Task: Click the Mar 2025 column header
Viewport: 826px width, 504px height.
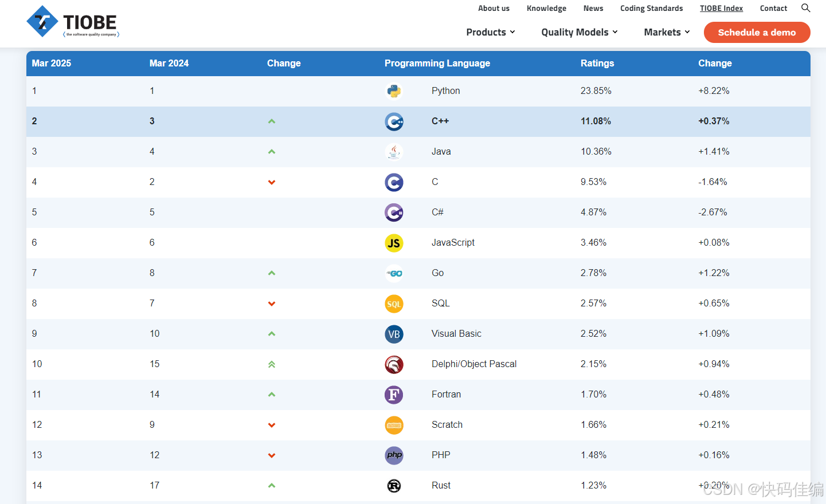Action: tap(52, 63)
